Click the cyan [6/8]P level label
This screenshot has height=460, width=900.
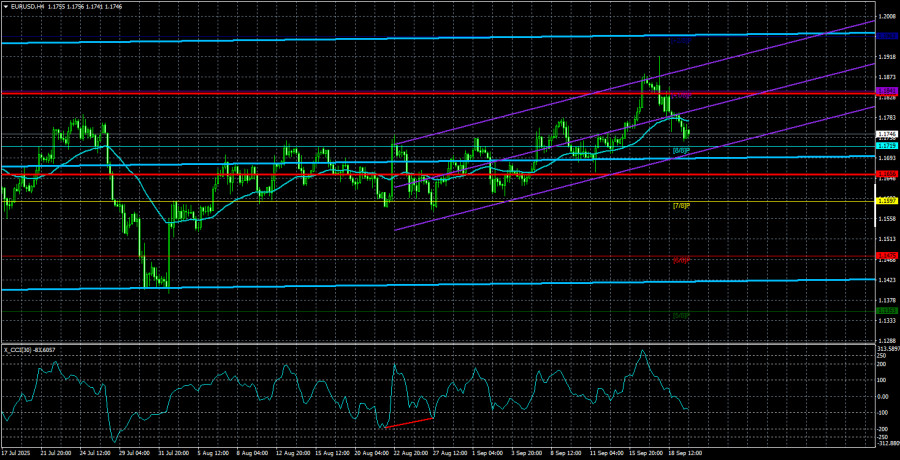680,150
